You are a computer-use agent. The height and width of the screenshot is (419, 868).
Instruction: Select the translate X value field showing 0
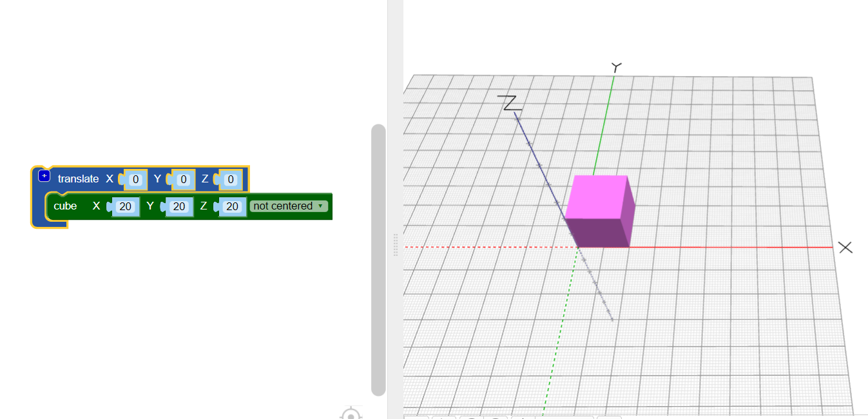click(135, 179)
